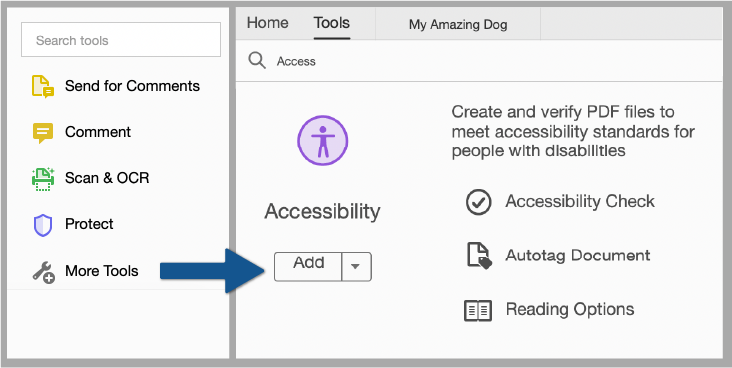
Task: Select the yellow Comment bubble icon
Action: click(x=42, y=133)
